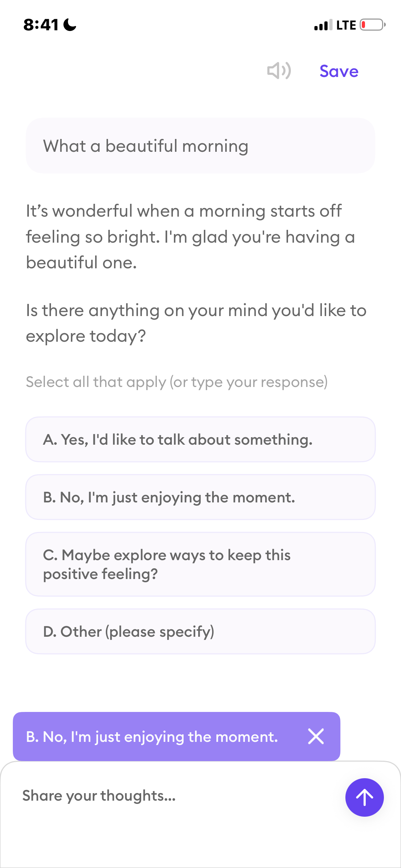Select option A Yes, talk about something
The width and height of the screenshot is (401, 868).
[200, 439]
